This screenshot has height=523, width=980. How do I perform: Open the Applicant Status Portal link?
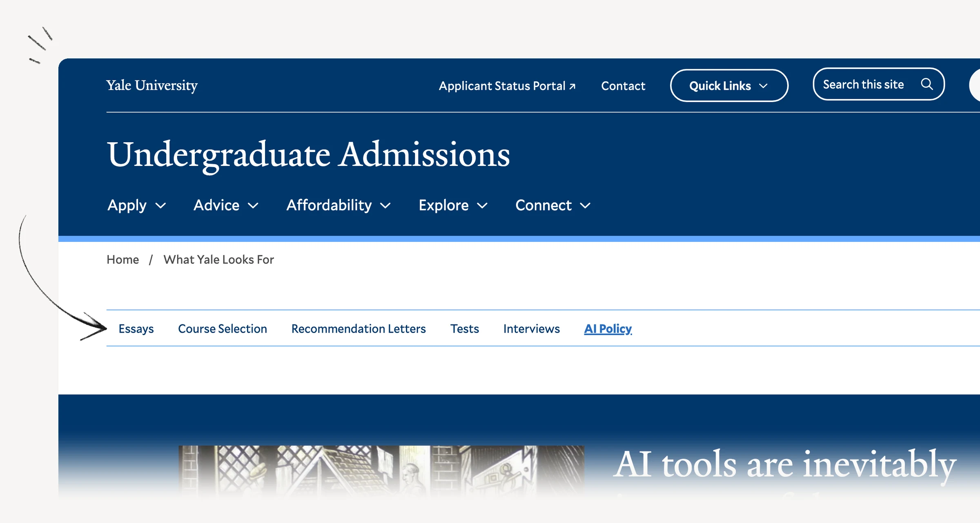[x=507, y=86]
